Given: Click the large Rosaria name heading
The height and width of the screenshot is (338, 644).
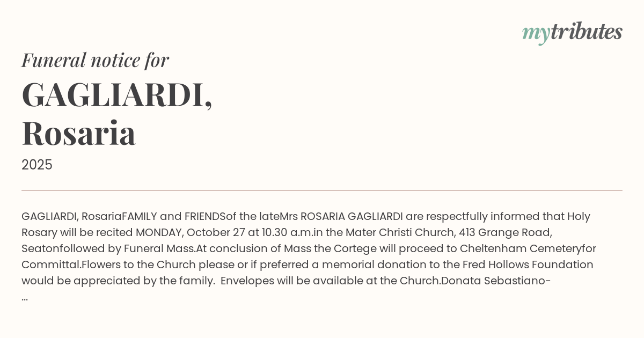Looking at the screenshot, I should 79,133.
